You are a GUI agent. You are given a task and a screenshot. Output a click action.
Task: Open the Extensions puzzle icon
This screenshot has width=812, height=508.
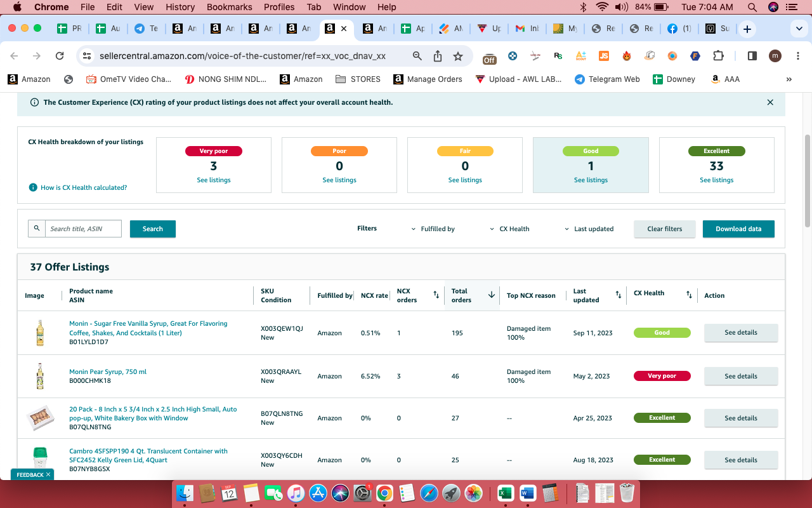(x=718, y=56)
